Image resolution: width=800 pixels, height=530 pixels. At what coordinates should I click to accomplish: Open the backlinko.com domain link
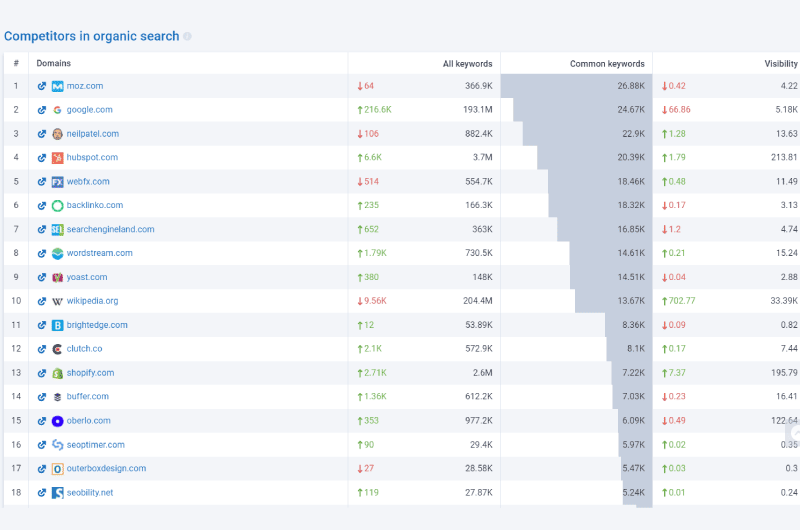94,205
